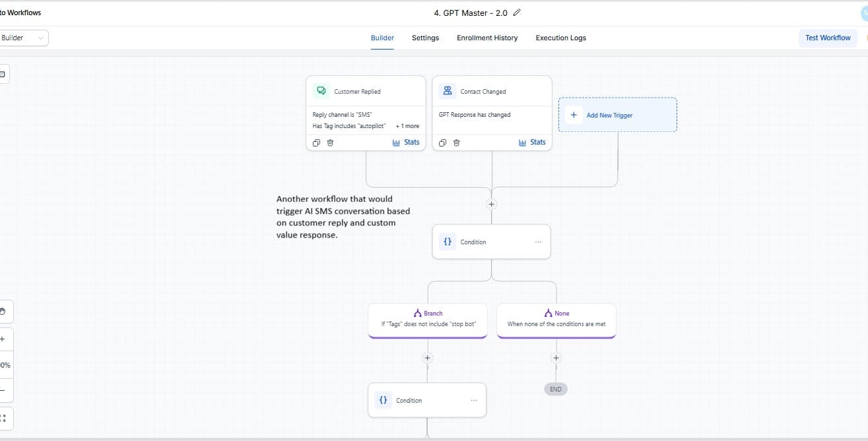This screenshot has height=441, width=868.
Task: Click the Test Workflow button
Action: pyautogui.click(x=827, y=38)
